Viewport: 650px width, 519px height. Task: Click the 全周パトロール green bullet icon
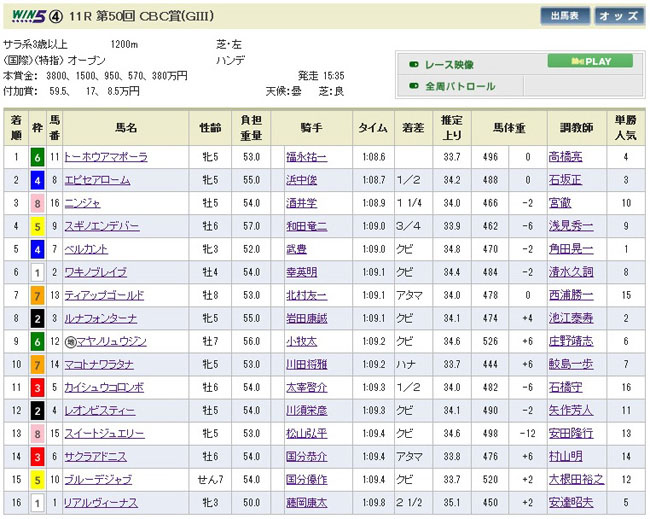tap(414, 86)
